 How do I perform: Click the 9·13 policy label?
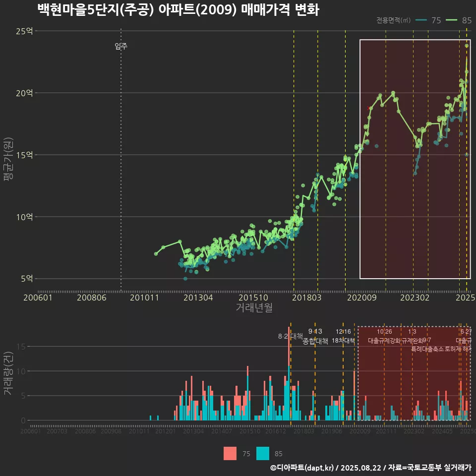coord(315,331)
